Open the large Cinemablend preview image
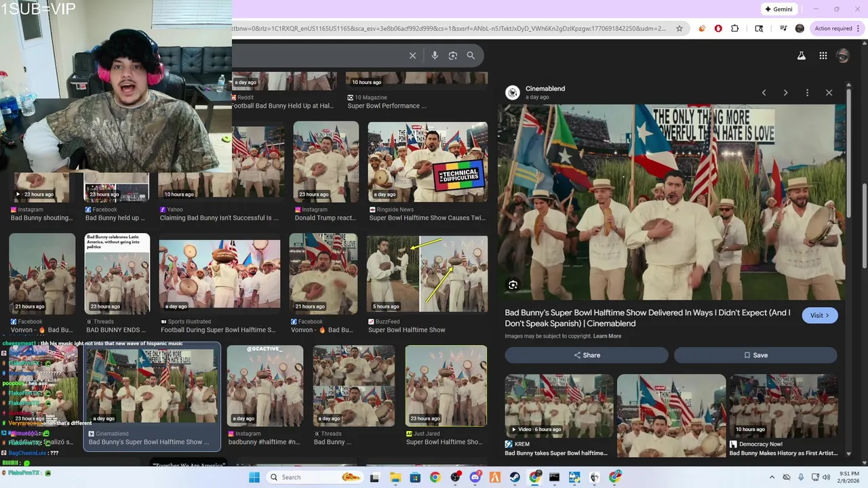This screenshot has height=488, width=868. pos(671,202)
